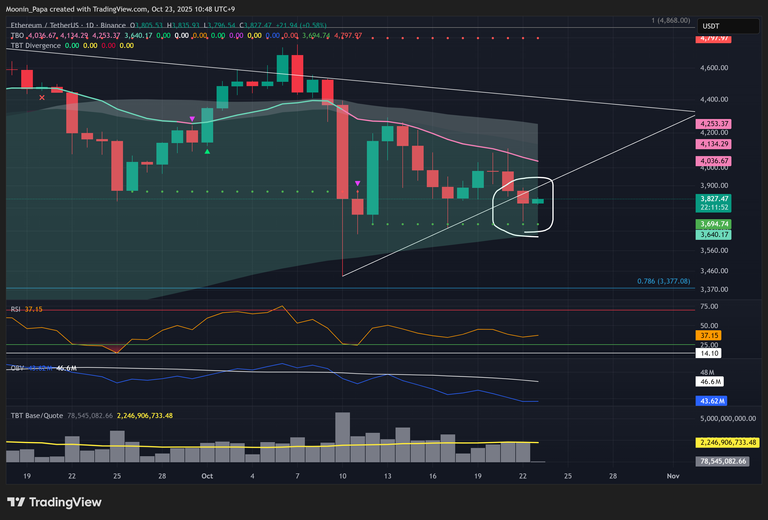Click the yellow 2,246,906,733.48 volume label
768x520 pixels.
(726, 442)
